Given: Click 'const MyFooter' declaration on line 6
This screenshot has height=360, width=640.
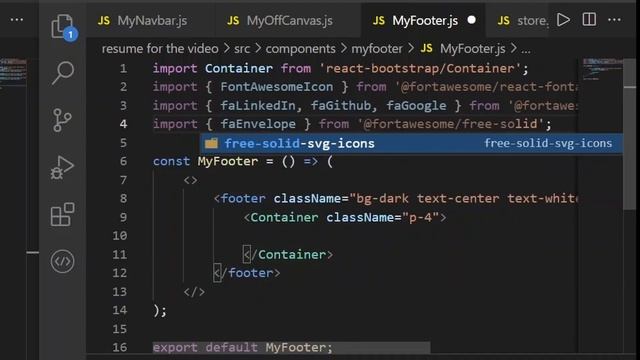Looking at the screenshot, I should 205,161.
